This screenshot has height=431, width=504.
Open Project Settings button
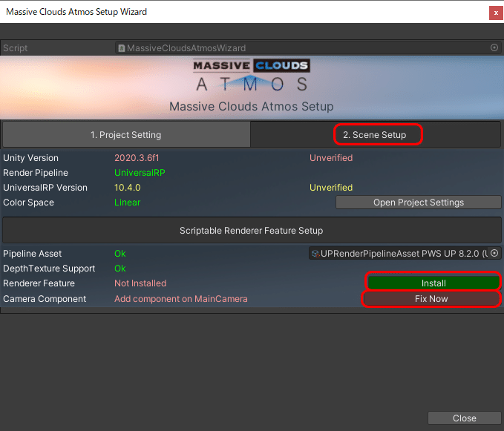(x=419, y=203)
